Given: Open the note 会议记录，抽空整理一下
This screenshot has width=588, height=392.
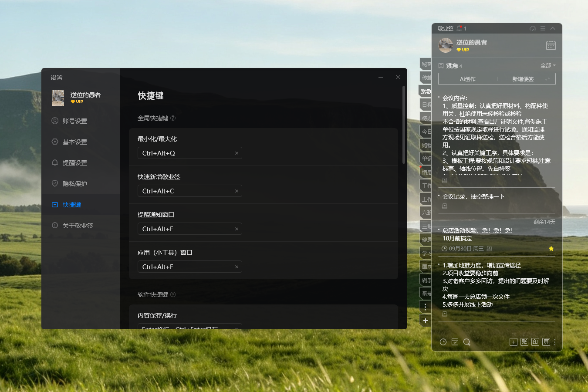Looking at the screenshot, I should coord(474,197).
